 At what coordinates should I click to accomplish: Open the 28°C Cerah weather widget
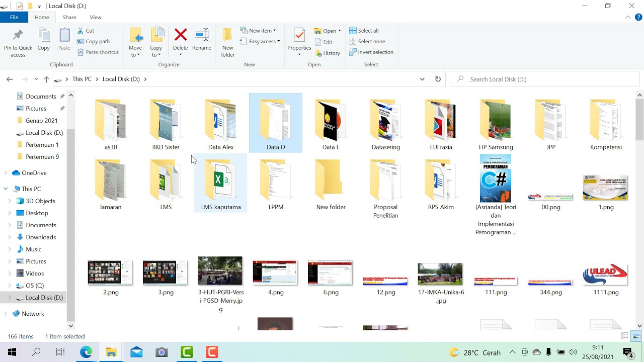coord(475,352)
